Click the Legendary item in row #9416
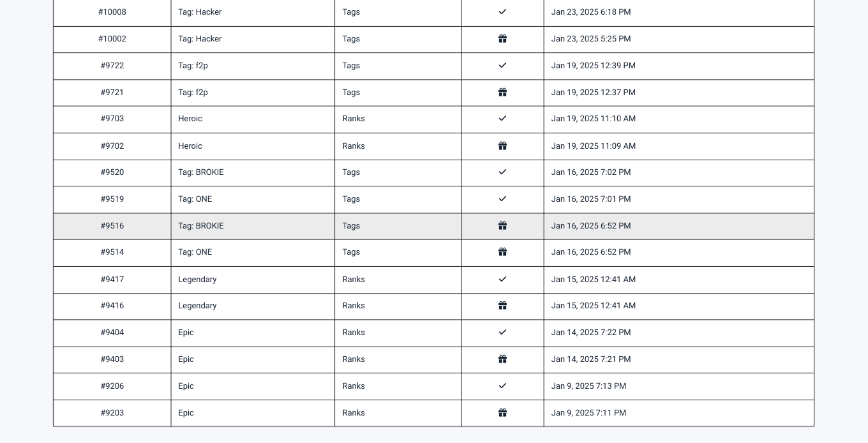The image size is (868, 443). pyautogui.click(x=197, y=306)
